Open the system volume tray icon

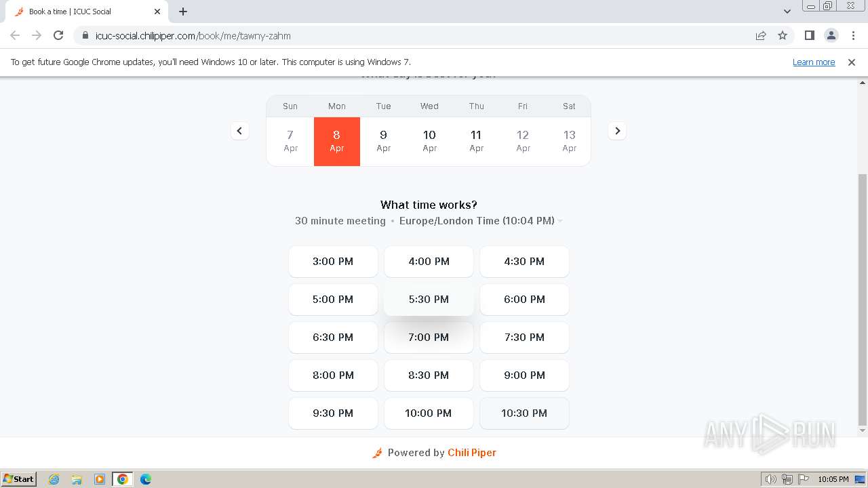click(x=771, y=479)
